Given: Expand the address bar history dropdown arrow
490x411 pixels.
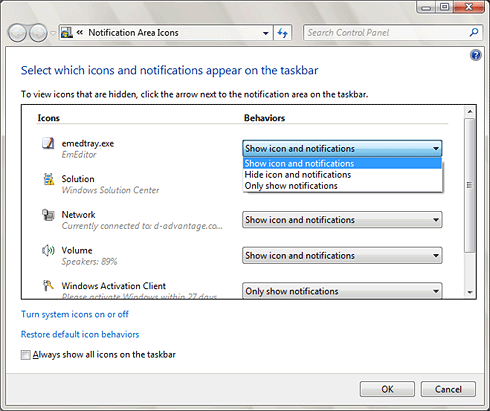Looking at the screenshot, I should 266,33.
